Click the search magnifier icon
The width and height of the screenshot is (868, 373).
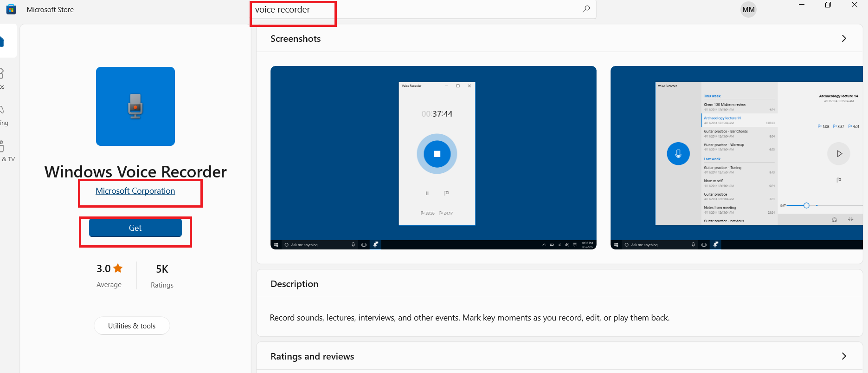pyautogui.click(x=586, y=9)
